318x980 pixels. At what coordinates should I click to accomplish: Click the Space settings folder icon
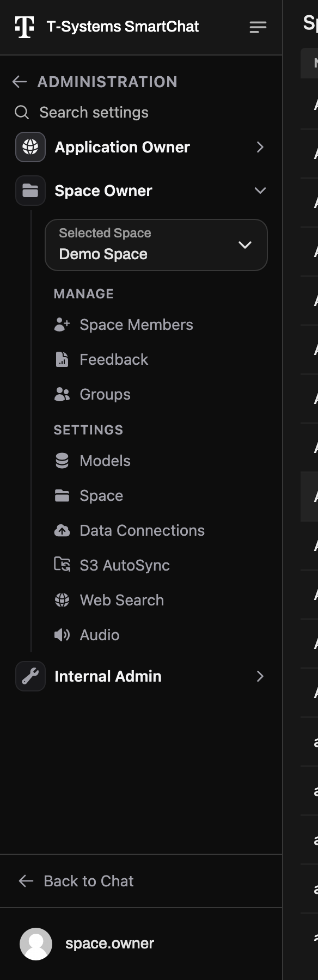[62, 495]
